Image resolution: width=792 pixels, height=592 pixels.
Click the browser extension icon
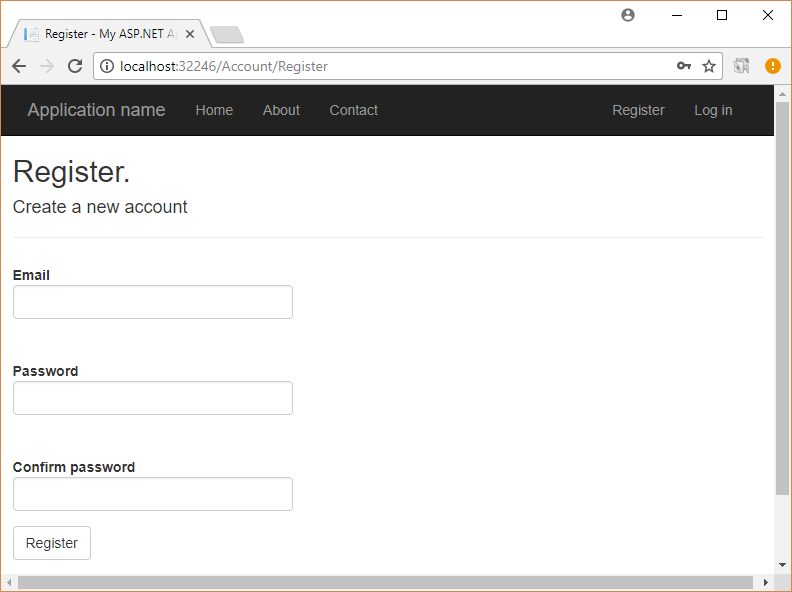[x=742, y=66]
